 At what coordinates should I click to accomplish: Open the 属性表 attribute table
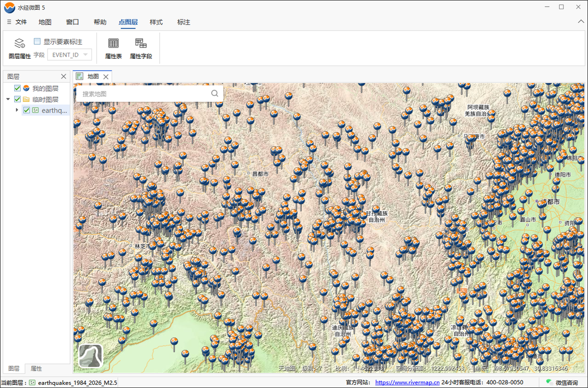coord(113,43)
